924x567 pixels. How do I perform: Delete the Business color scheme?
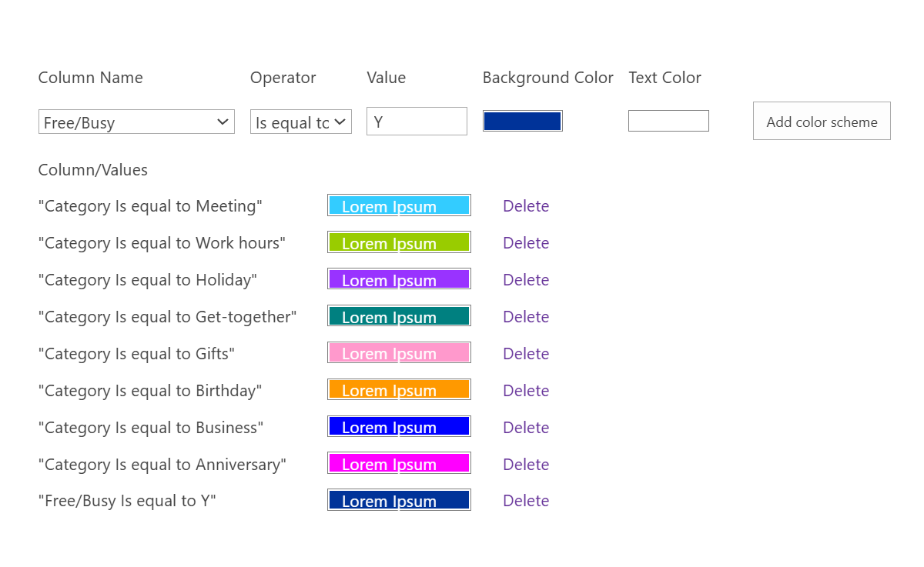click(x=526, y=428)
